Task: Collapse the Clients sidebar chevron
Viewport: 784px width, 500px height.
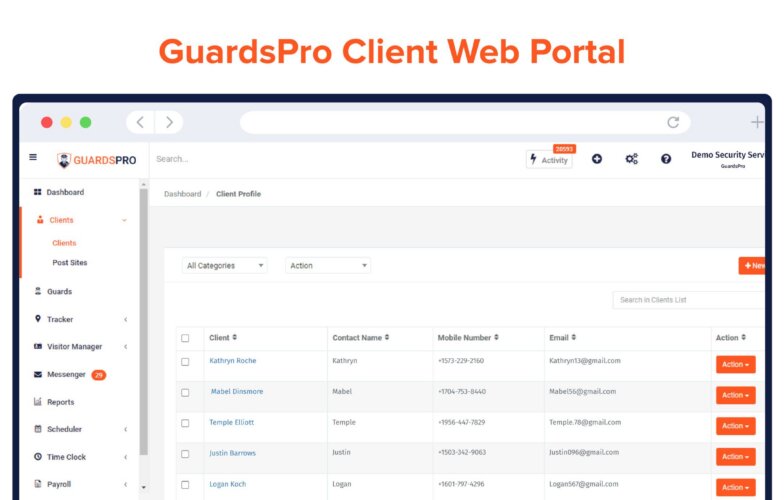Action: click(124, 220)
